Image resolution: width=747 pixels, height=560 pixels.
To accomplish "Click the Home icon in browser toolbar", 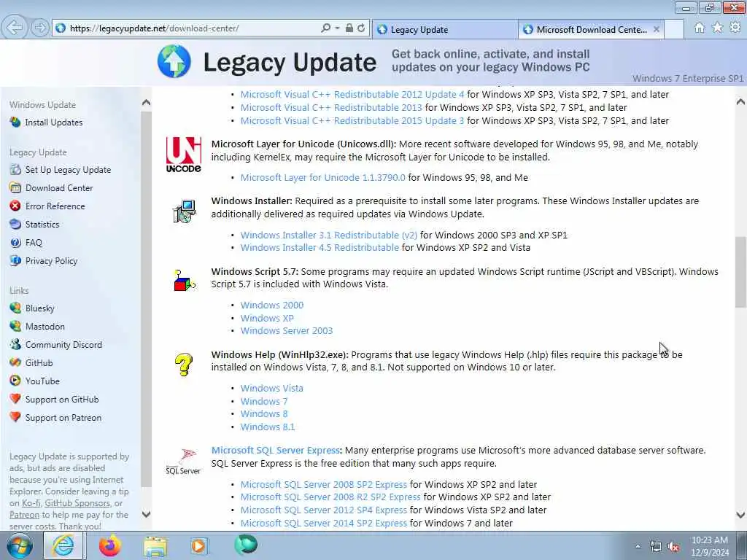I will pos(699,28).
